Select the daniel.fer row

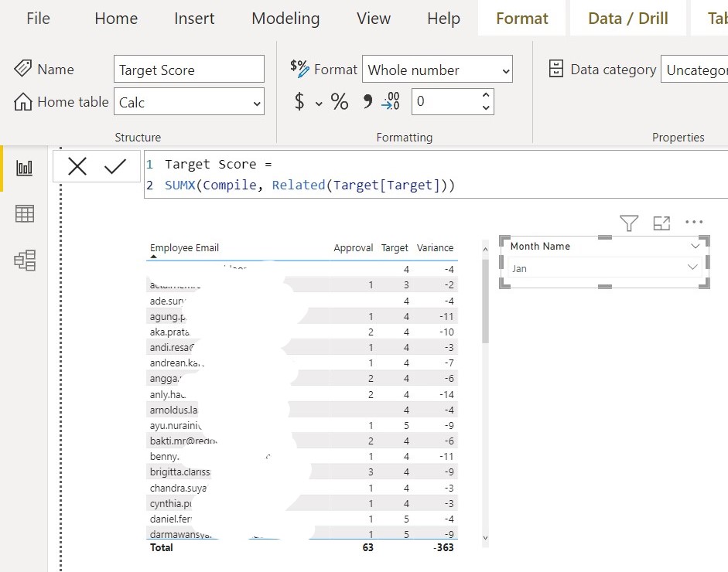click(302, 519)
